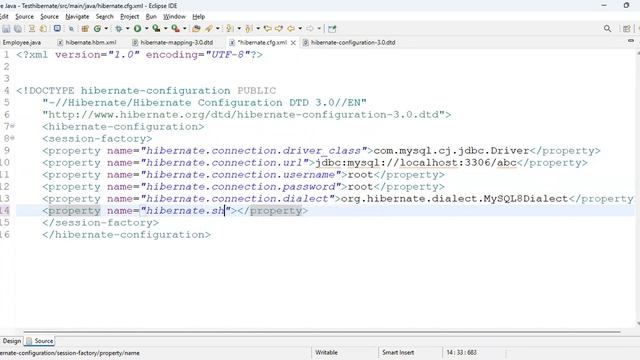
Task: Close the hibernate.cfg.xml editor tab
Action: coord(293,42)
